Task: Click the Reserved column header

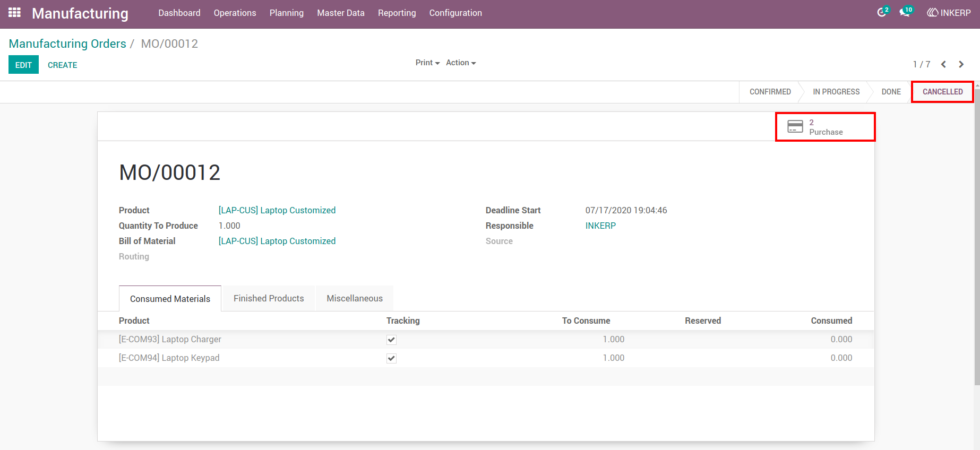Action: tap(703, 321)
